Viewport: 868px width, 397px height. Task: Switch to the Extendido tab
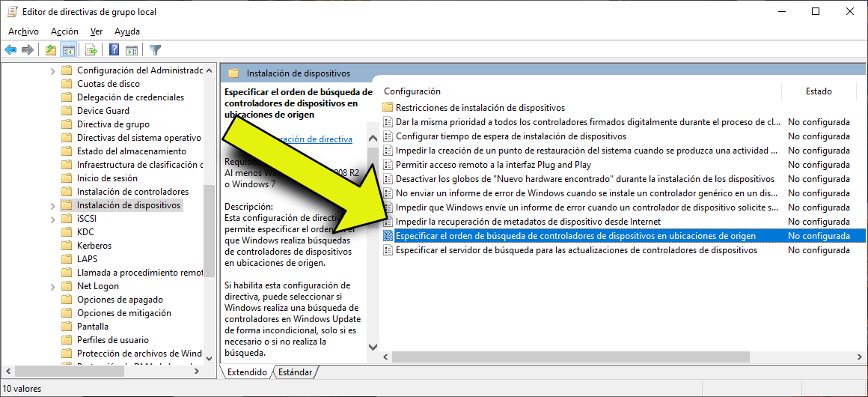coord(246,372)
